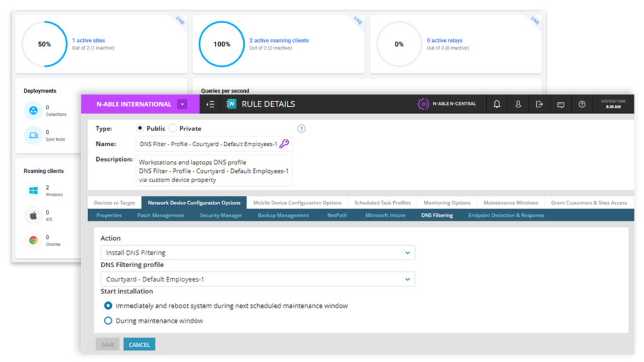Select During maintenance window option

[108, 321]
